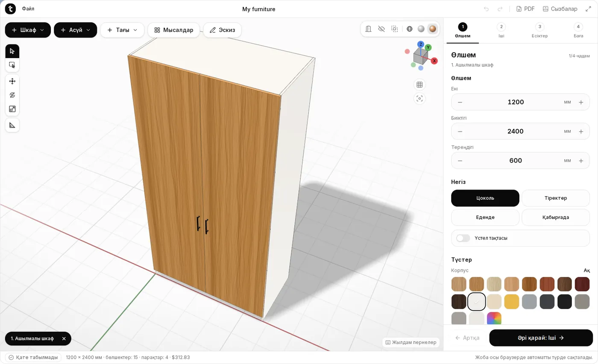This screenshot has height=364, width=598.
Task: Close the Ашылмалы шкаф selection chip
Action: pos(64,338)
